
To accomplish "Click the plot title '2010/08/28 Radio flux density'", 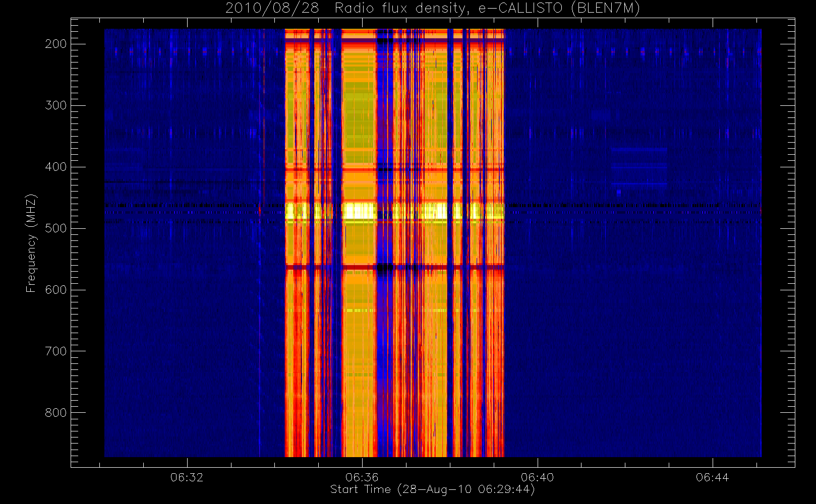I will (347, 9).
